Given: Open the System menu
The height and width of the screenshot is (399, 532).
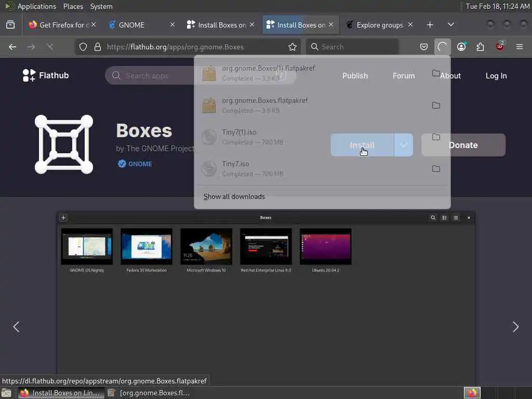Looking at the screenshot, I should (101, 6).
